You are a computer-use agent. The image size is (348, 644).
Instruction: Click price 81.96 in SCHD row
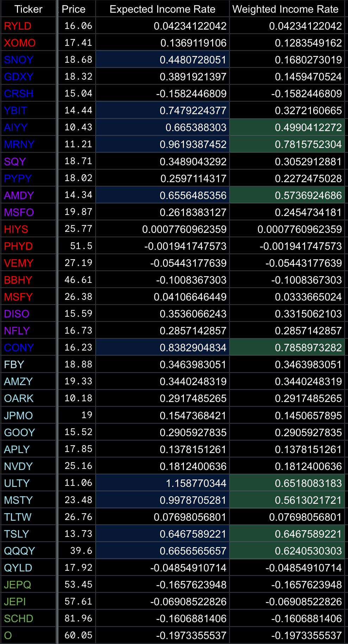[x=77, y=618]
